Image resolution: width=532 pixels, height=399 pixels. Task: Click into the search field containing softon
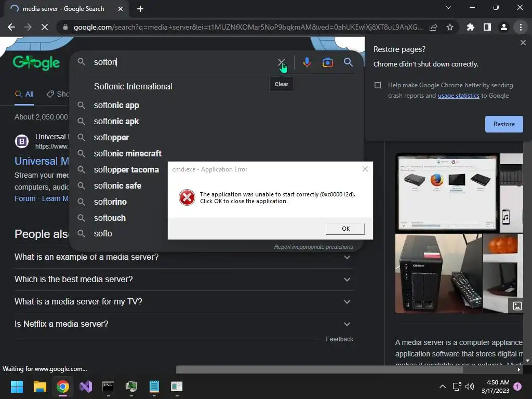183,62
